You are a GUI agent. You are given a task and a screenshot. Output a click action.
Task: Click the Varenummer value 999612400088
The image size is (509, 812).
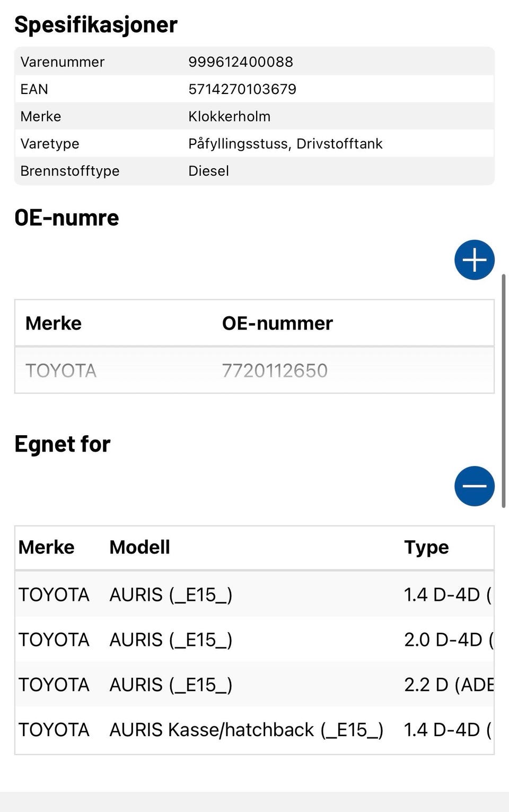tap(241, 62)
